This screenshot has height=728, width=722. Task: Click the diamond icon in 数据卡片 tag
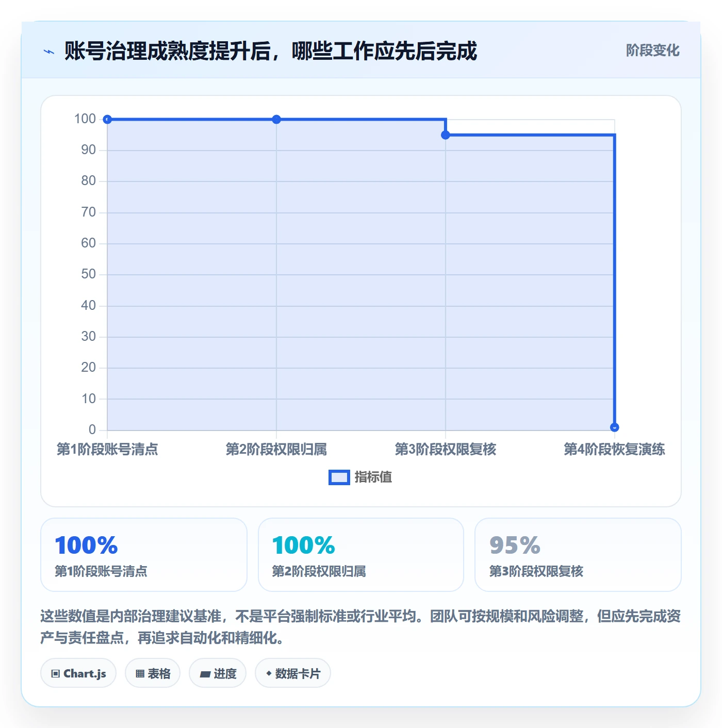pos(269,673)
